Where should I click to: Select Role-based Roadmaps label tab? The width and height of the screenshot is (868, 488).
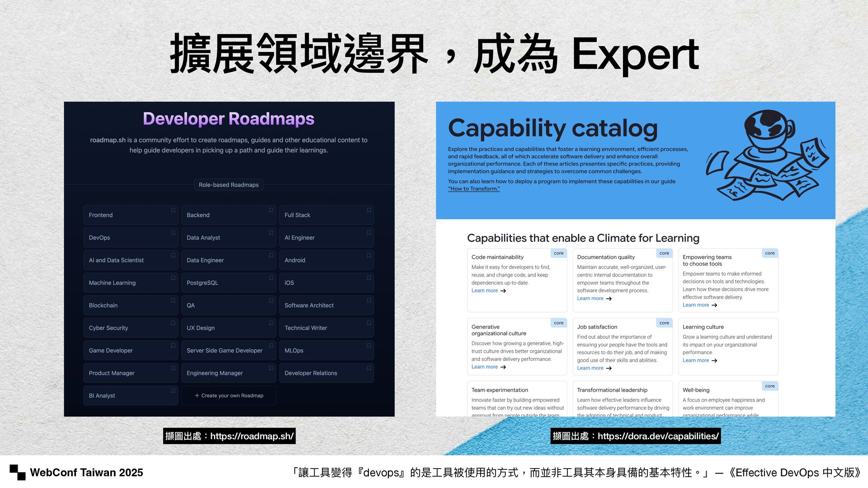click(x=229, y=185)
